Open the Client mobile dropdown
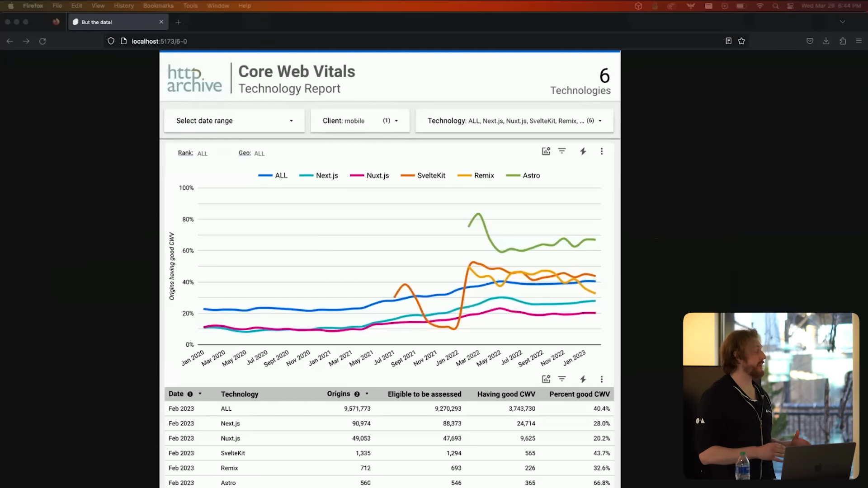The width and height of the screenshot is (868, 488). pyautogui.click(x=360, y=121)
